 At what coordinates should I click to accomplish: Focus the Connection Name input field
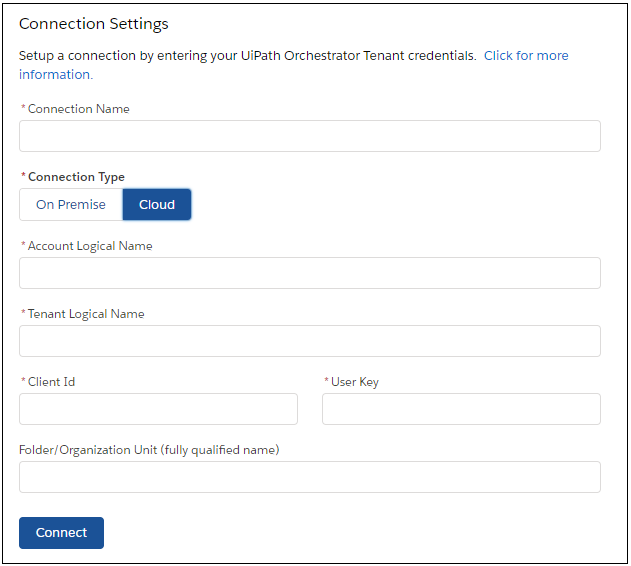pos(310,136)
